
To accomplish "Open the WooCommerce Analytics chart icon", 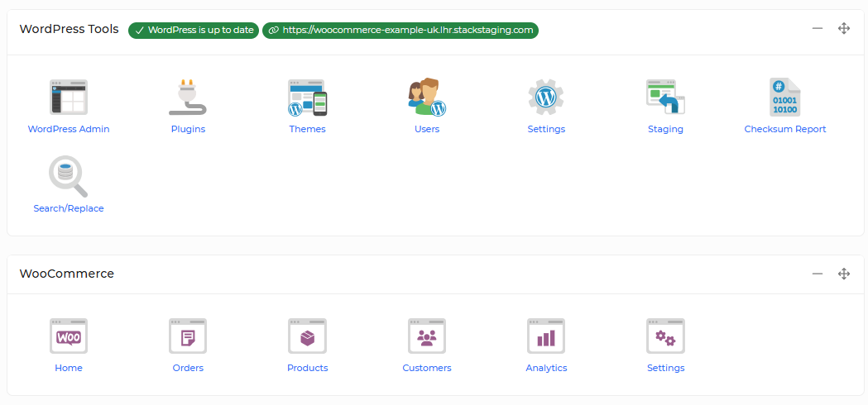I will [x=546, y=336].
